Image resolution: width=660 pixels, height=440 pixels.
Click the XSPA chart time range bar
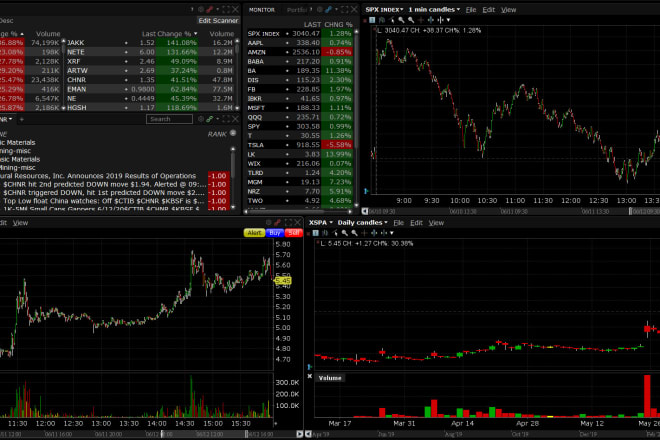pyautogui.click(x=486, y=434)
